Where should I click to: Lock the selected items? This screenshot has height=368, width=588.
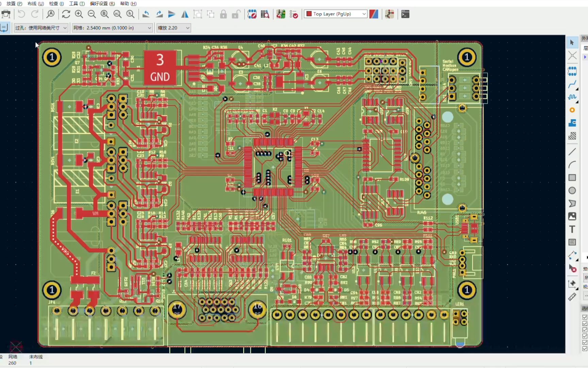pyautogui.click(x=223, y=14)
